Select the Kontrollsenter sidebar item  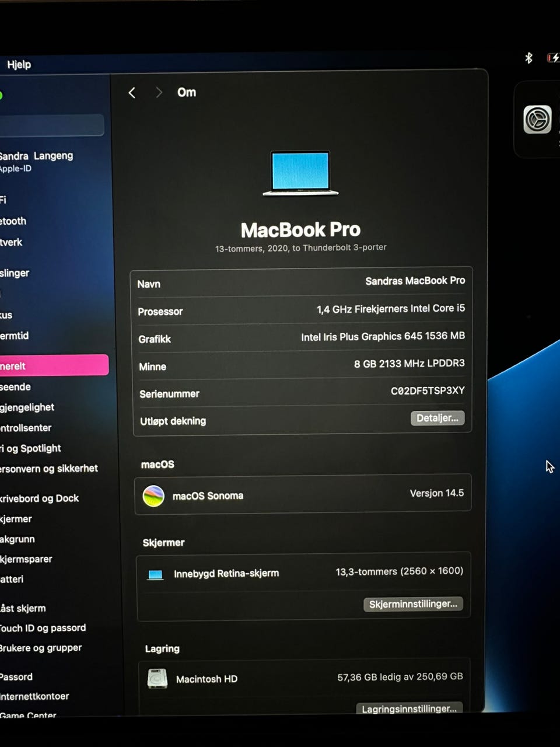coord(26,428)
